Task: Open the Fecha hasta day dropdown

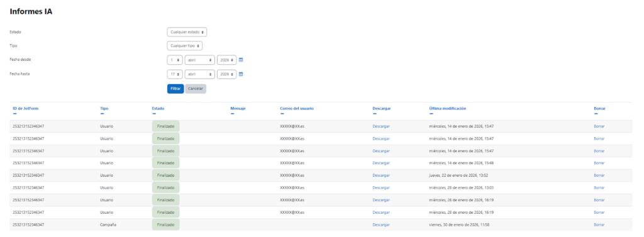Action: click(175, 74)
